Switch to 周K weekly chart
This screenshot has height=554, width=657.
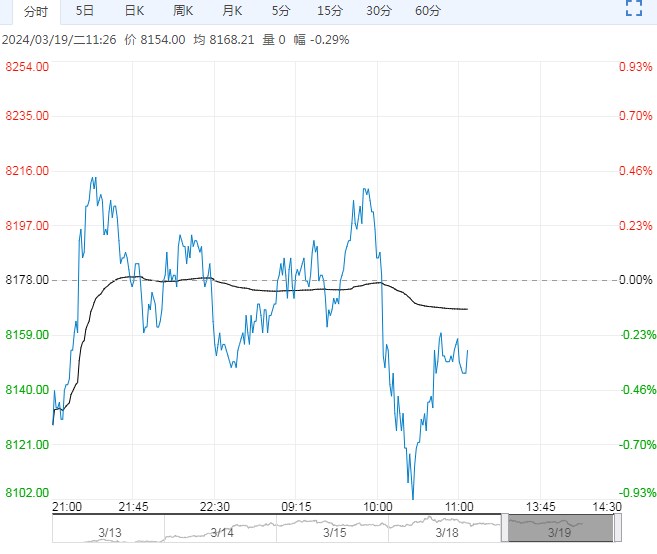[183, 11]
